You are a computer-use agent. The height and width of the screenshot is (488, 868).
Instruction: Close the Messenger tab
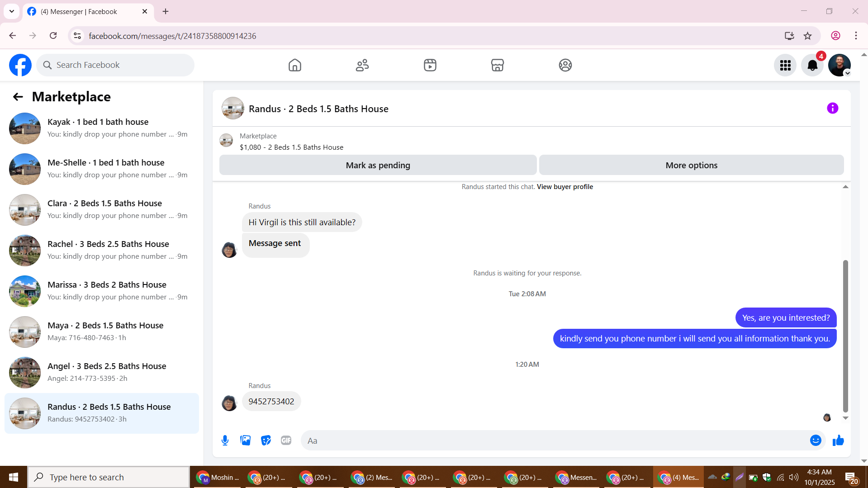pos(145,11)
